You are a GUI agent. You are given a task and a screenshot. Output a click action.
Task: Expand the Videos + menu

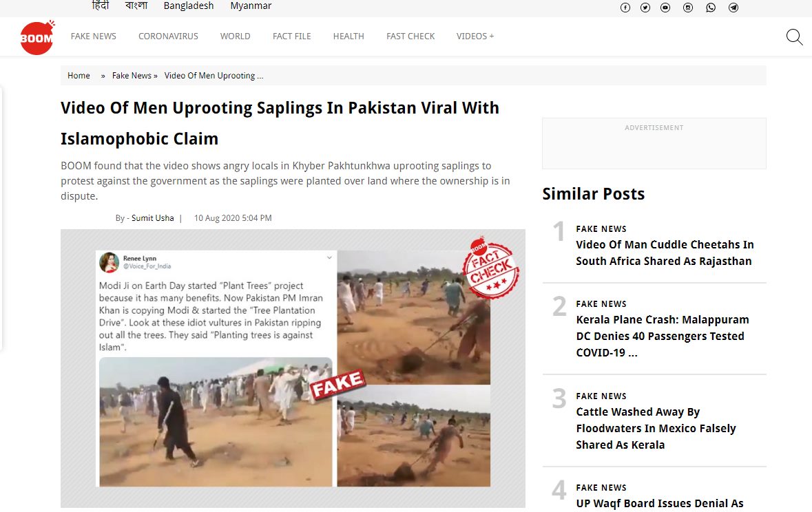coord(475,36)
